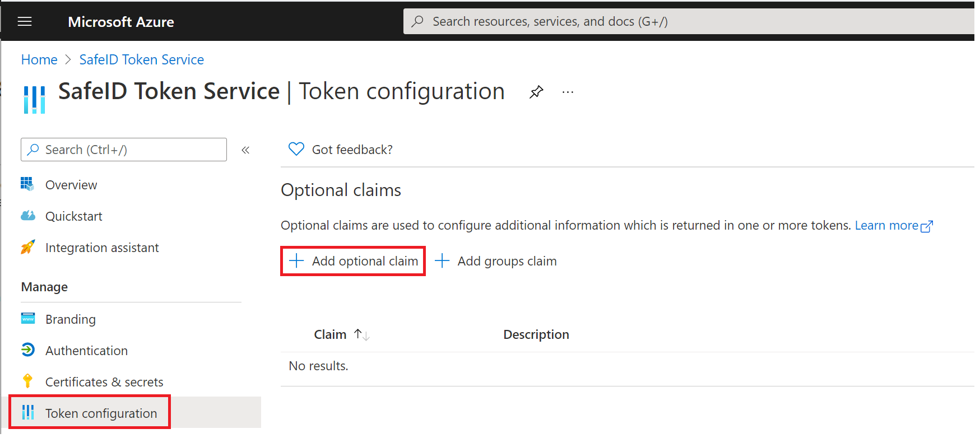
Task: Open the hamburger portal menu
Action: point(25,22)
